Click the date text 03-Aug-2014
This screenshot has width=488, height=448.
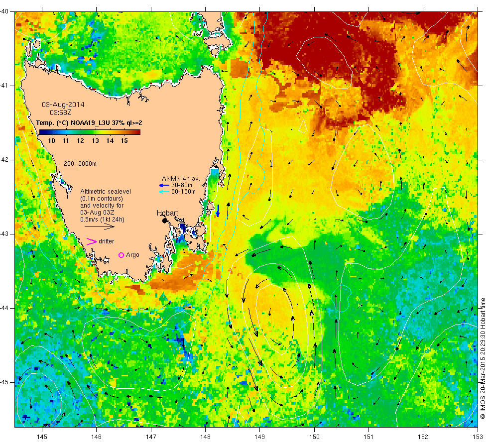pyautogui.click(x=63, y=105)
